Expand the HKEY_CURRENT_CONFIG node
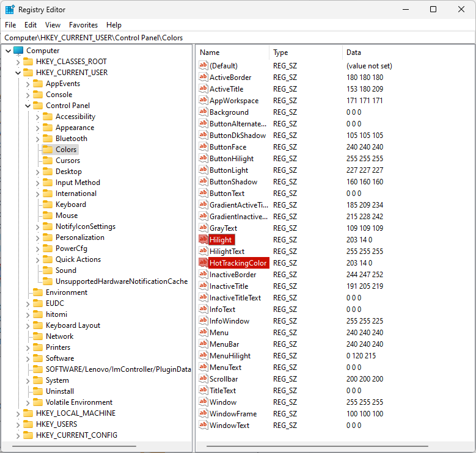The width and height of the screenshot is (476, 453). pos(18,436)
